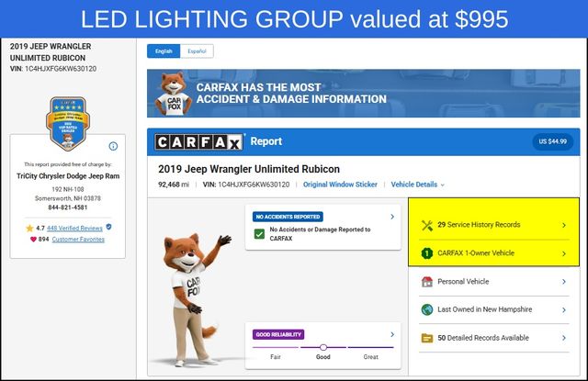Open 448 Verified Reviews link
The width and height of the screenshot is (588, 381).
74,229
